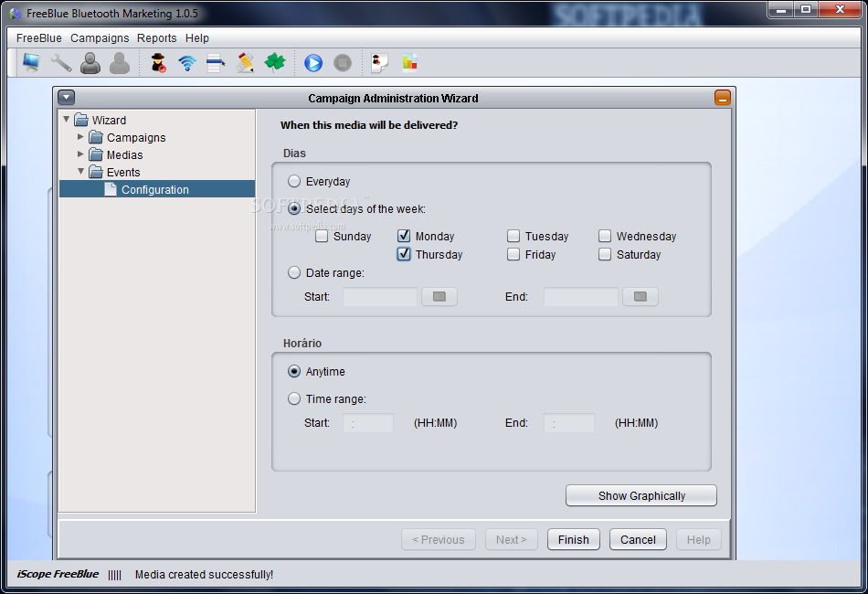Click the computer monitor toolbar icon
The width and height of the screenshot is (868, 594).
coord(31,62)
